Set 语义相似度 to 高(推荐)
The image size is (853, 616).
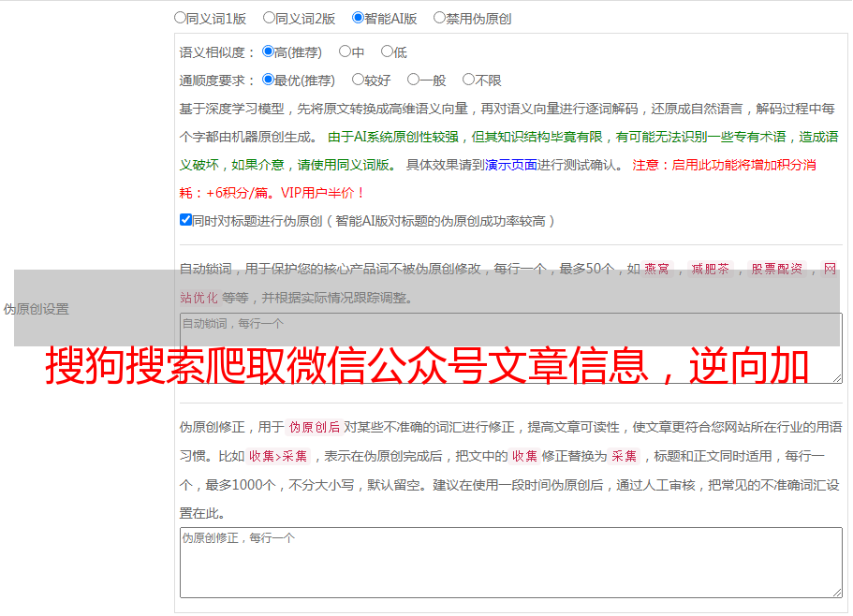coord(268,51)
